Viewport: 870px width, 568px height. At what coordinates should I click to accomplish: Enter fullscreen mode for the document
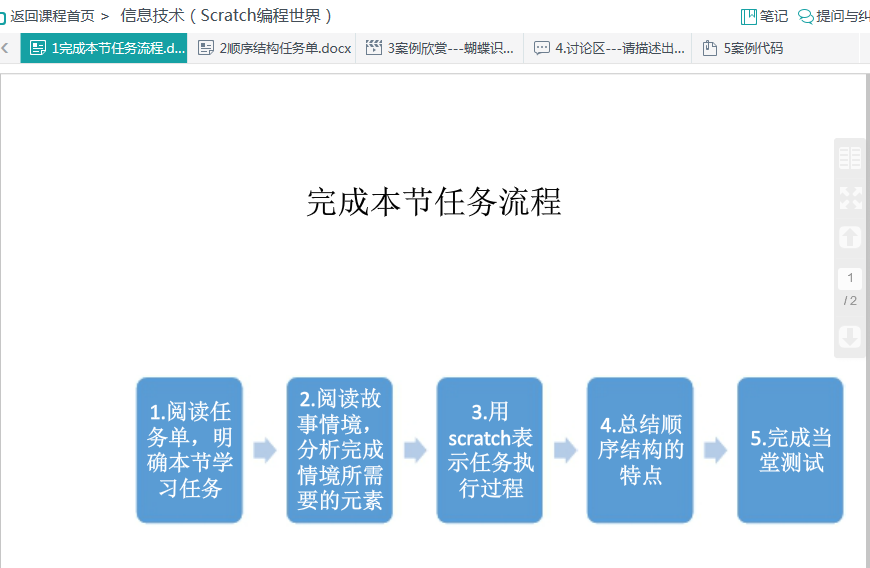[849, 197]
